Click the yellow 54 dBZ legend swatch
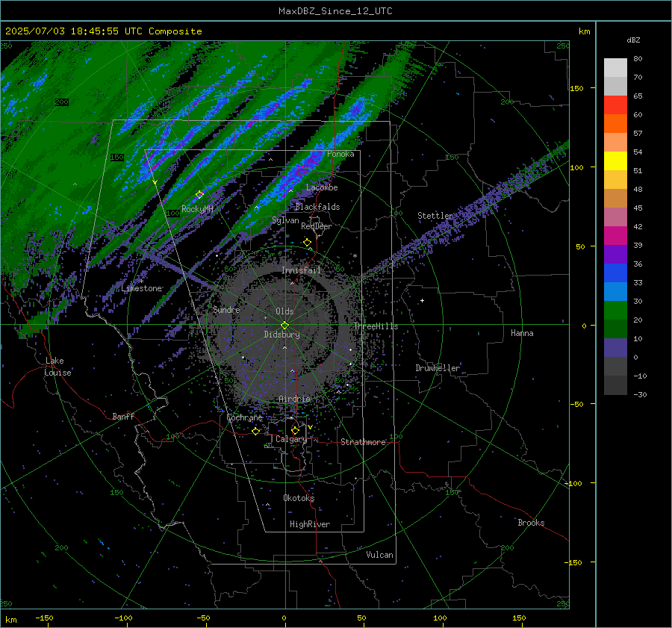 615,161
